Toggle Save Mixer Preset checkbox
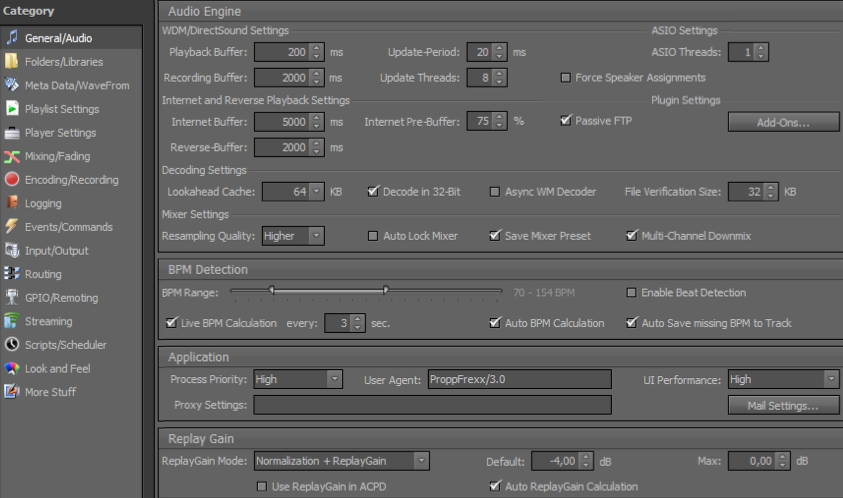The height and width of the screenshot is (498, 843). pyautogui.click(x=495, y=236)
